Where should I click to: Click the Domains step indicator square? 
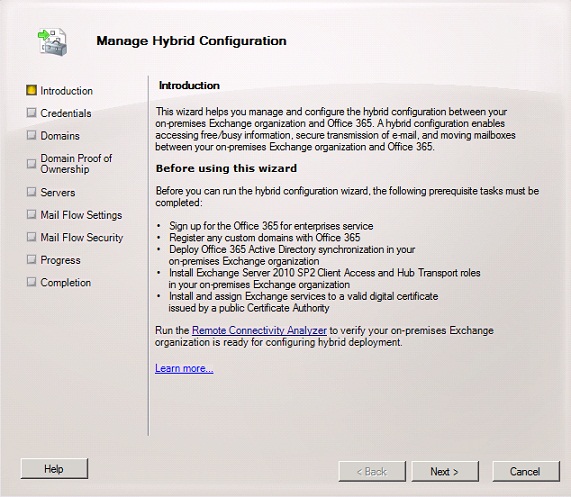(31, 135)
